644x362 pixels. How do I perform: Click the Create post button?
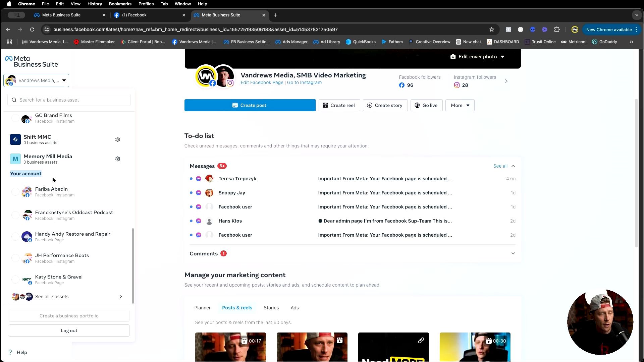coord(250,105)
